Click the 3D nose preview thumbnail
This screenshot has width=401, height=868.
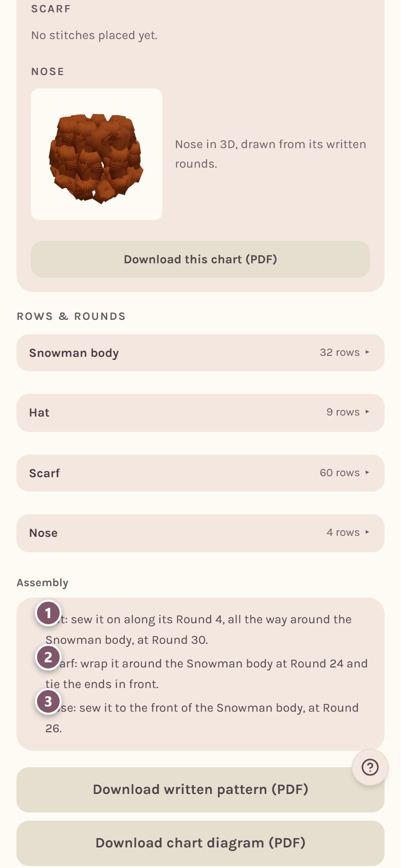coord(97,154)
